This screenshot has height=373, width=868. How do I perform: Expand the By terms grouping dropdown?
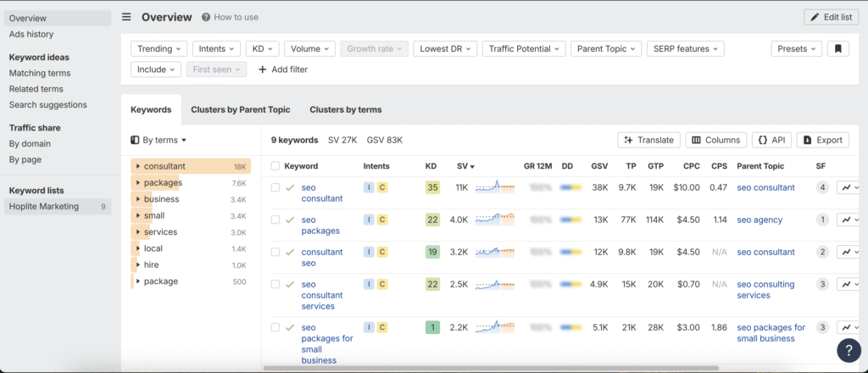coord(159,140)
